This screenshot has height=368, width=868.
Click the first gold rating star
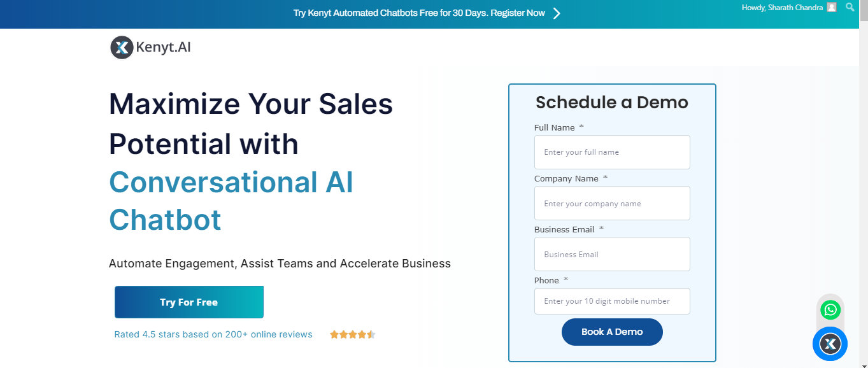333,334
